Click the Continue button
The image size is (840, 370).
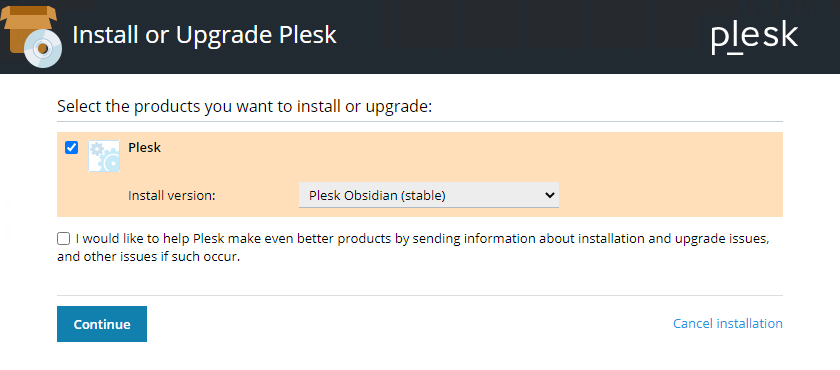point(102,324)
